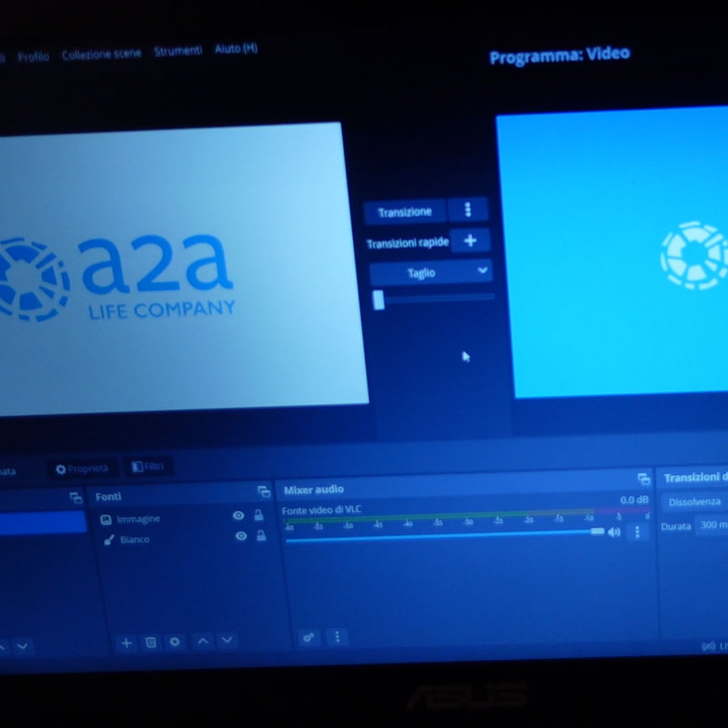Viewport: 728px width, 728px height.
Task: Select the highlighted scene in the scene list
Action: [x=43, y=521]
